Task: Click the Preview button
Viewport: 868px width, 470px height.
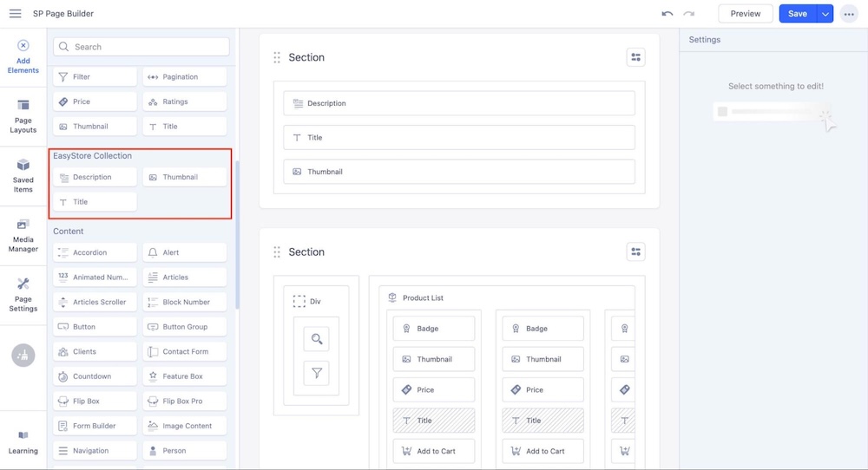Action: click(x=745, y=14)
